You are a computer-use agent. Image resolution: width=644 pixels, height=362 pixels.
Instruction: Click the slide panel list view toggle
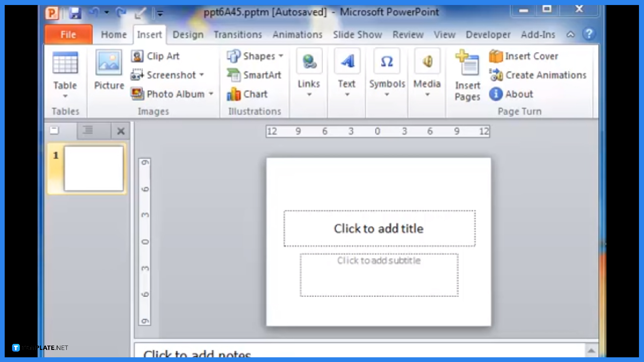pos(87,131)
